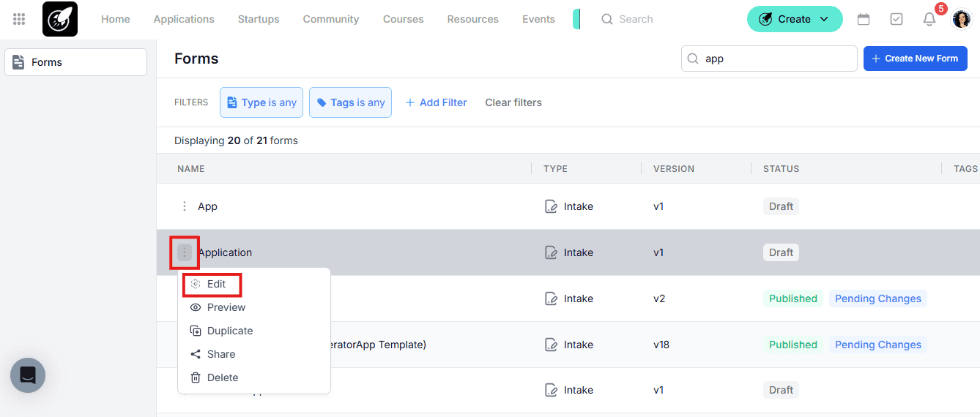This screenshot has height=417, width=980.
Task: Click three-dot menu for App row
Action: [185, 206]
